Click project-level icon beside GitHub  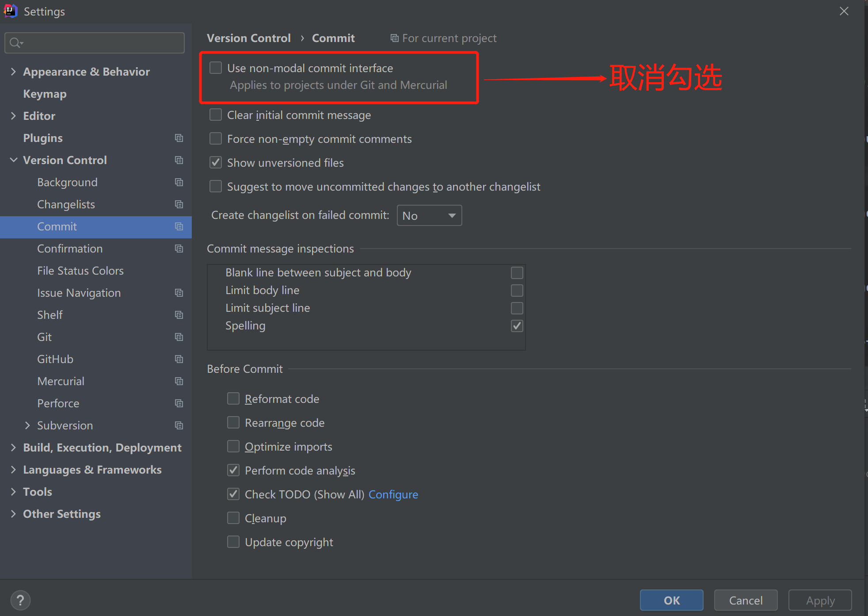coord(179,359)
